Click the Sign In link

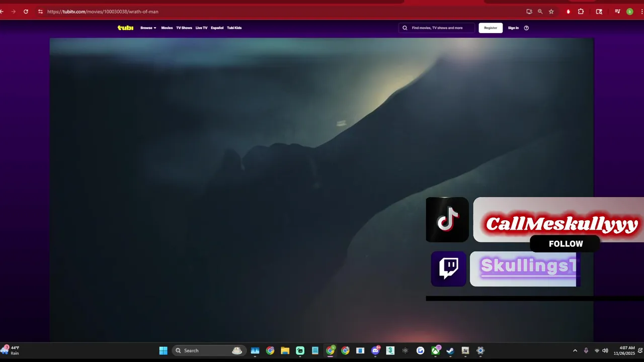click(513, 28)
